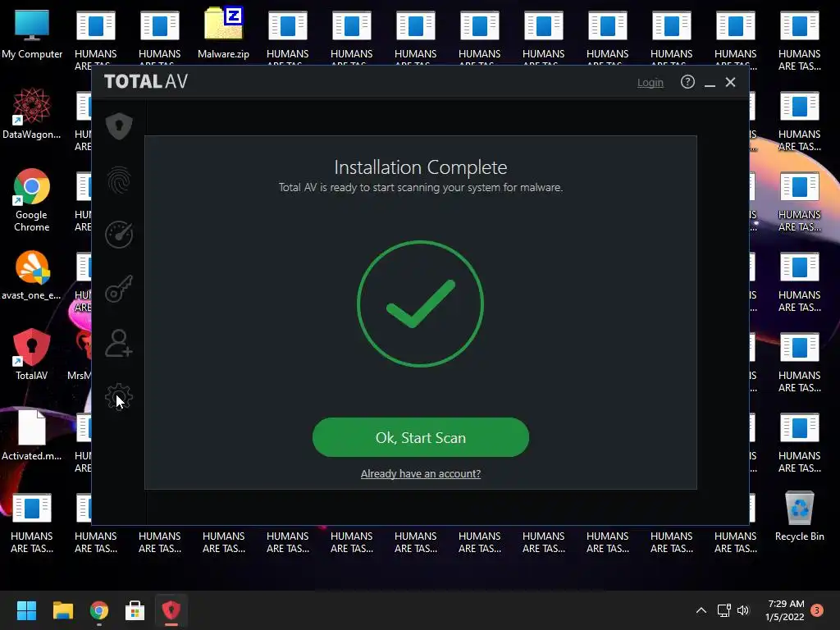Open TotalAV settings gear

[x=119, y=397]
